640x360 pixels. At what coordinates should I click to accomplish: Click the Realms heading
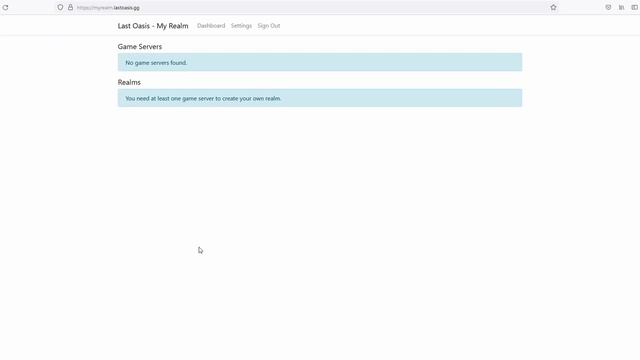click(x=129, y=82)
